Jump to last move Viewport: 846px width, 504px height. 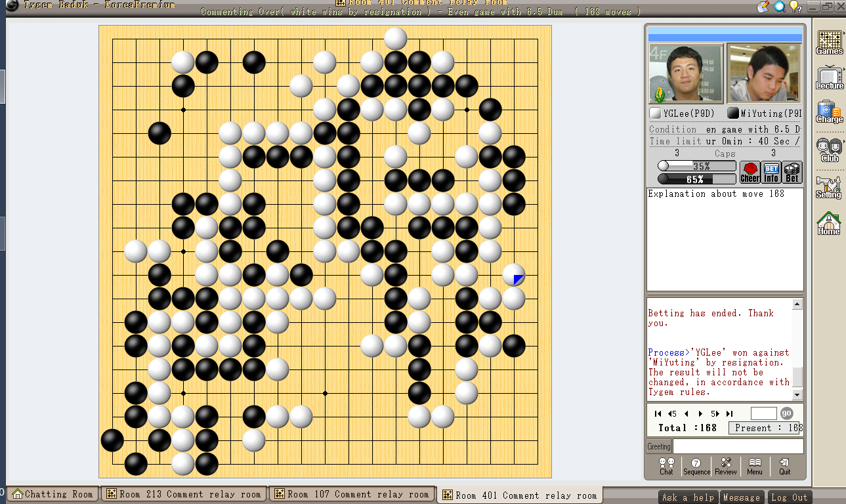[x=730, y=413]
